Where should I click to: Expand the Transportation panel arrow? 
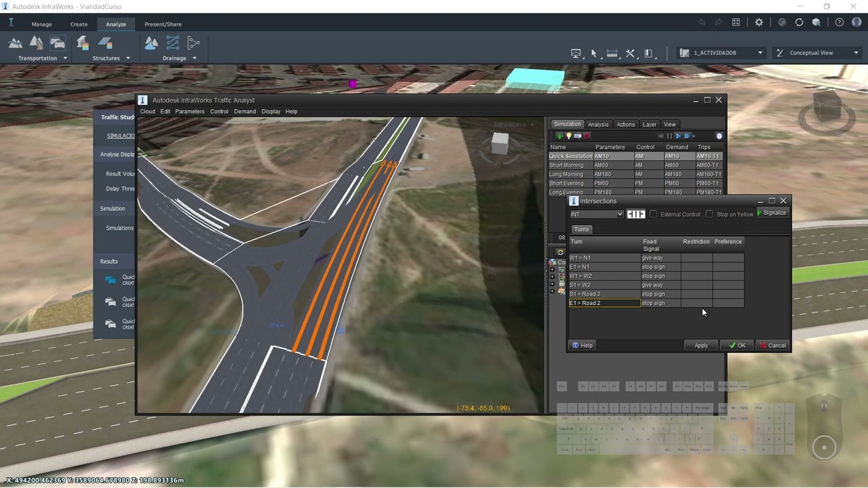(x=65, y=58)
